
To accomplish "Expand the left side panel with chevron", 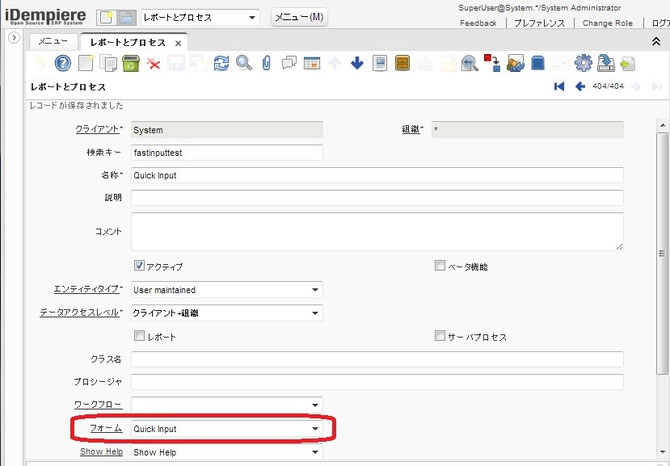I will click(x=14, y=38).
